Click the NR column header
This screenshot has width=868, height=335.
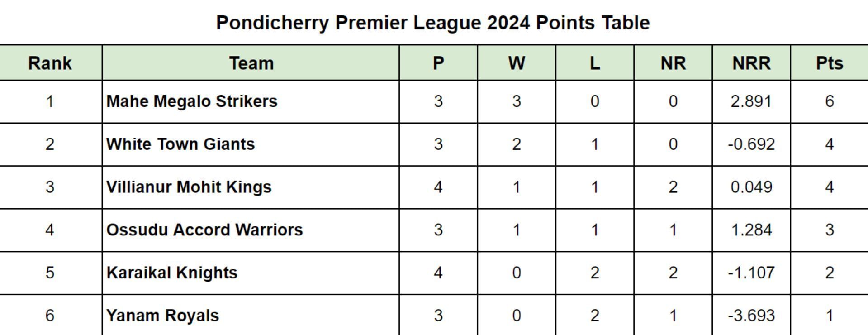tap(673, 63)
